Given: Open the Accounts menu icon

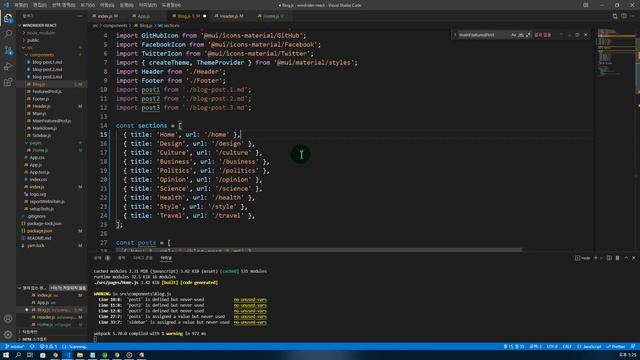Looking at the screenshot, I should point(8,319).
